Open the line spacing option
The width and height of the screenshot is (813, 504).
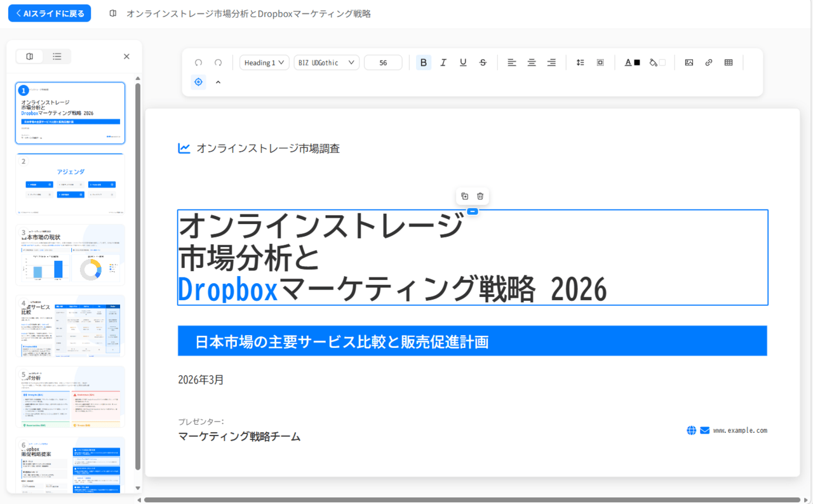click(580, 63)
